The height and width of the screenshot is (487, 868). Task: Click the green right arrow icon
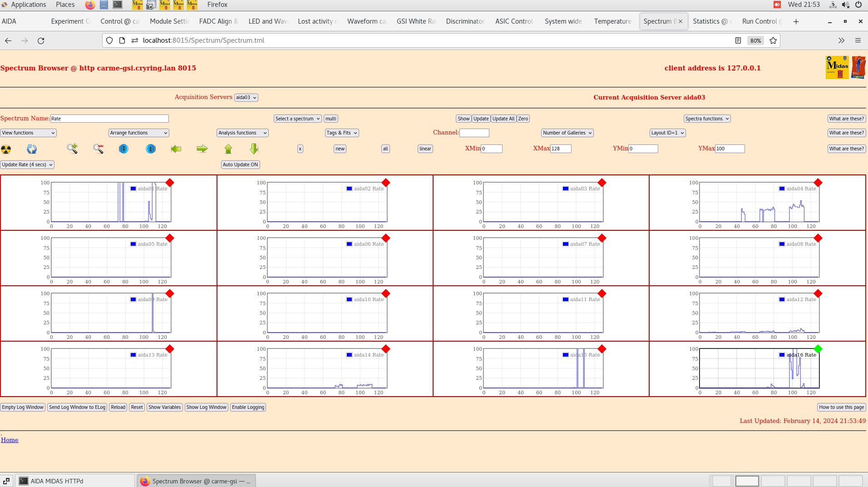point(202,149)
